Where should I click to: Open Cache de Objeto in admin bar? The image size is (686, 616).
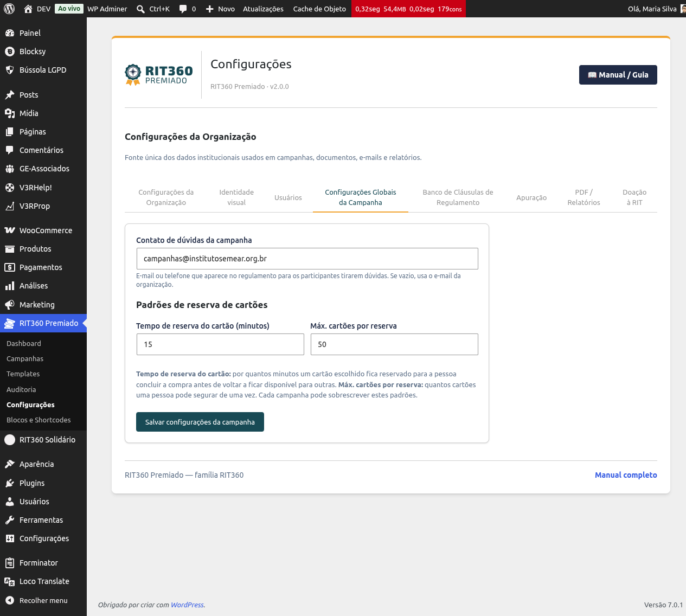(319, 9)
